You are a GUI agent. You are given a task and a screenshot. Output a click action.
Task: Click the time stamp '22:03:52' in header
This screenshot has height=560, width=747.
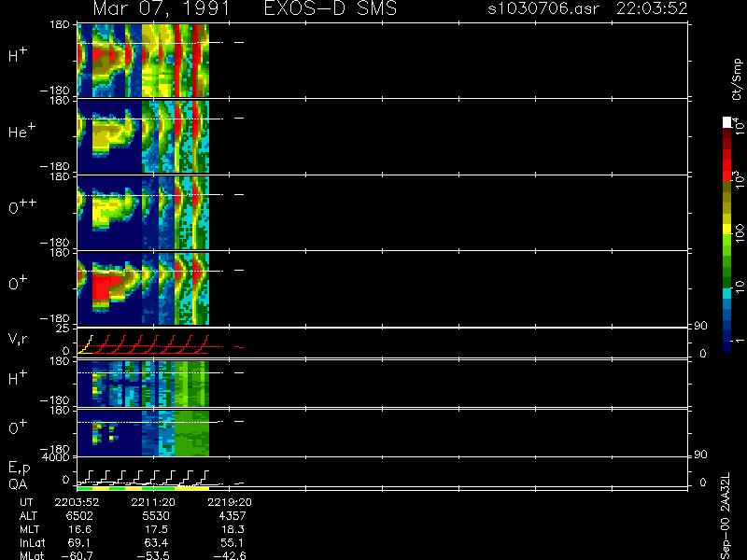click(x=652, y=8)
